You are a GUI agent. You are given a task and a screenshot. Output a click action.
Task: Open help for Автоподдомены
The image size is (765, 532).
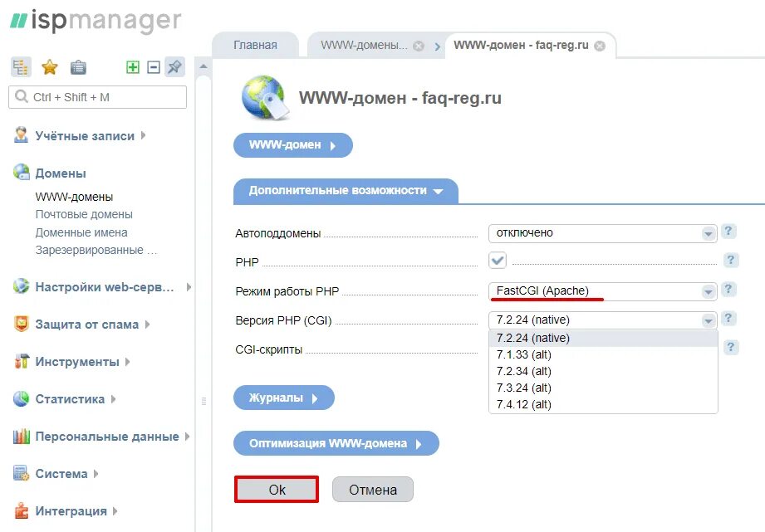click(728, 231)
